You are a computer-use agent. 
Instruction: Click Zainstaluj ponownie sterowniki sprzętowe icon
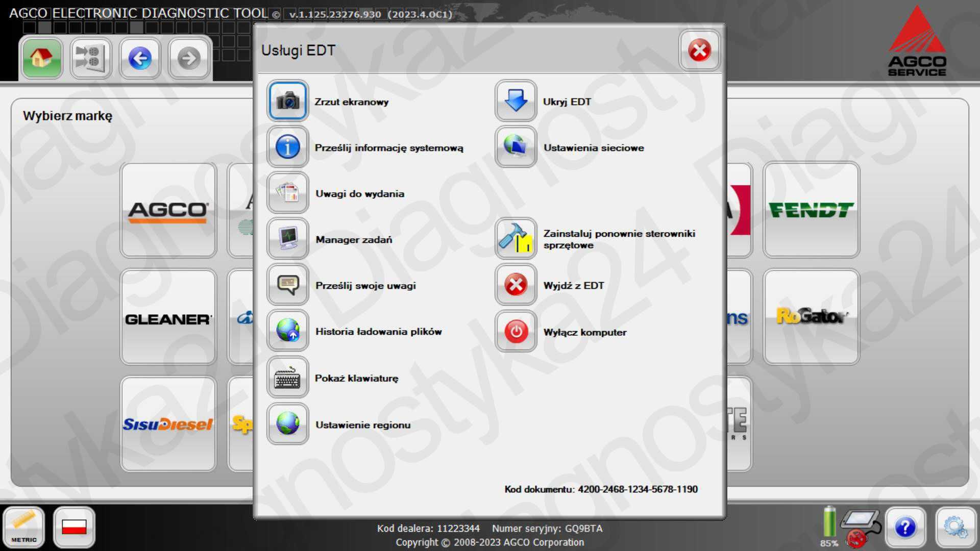(516, 239)
